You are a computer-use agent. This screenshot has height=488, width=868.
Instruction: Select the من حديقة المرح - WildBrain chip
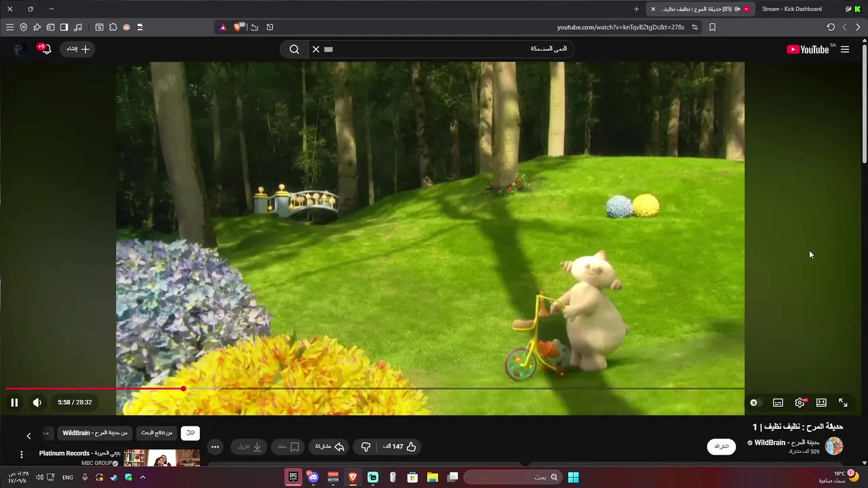(95, 433)
